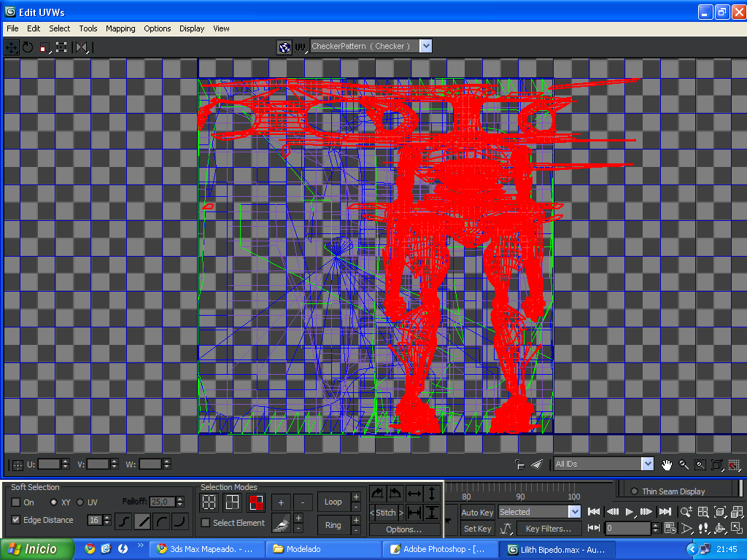Click the Zoom Extents icon in Edit UVWs
Image resolution: width=747 pixels, height=560 pixels.
(x=716, y=464)
